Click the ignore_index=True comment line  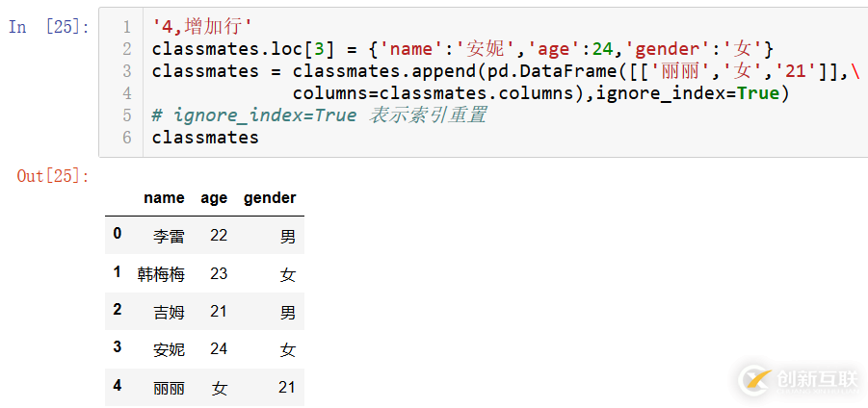point(319,115)
